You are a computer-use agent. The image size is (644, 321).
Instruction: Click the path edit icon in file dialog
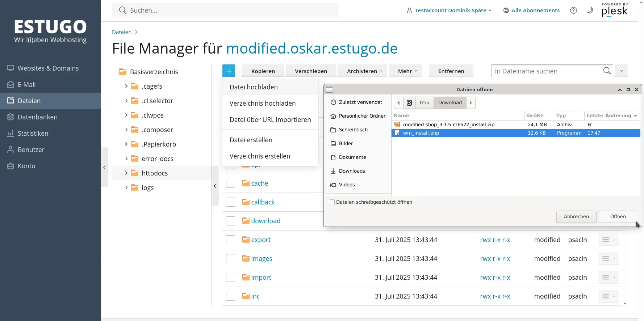[409, 103]
